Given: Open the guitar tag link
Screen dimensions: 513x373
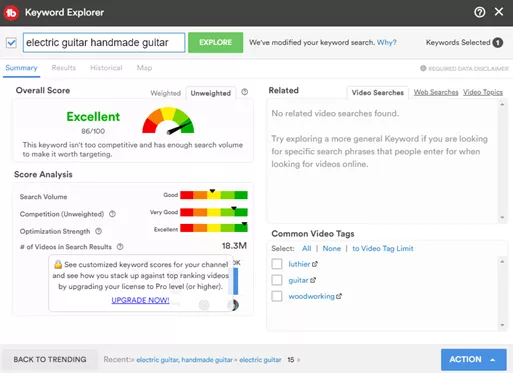Looking at the screenshot, I should point(298,280).
